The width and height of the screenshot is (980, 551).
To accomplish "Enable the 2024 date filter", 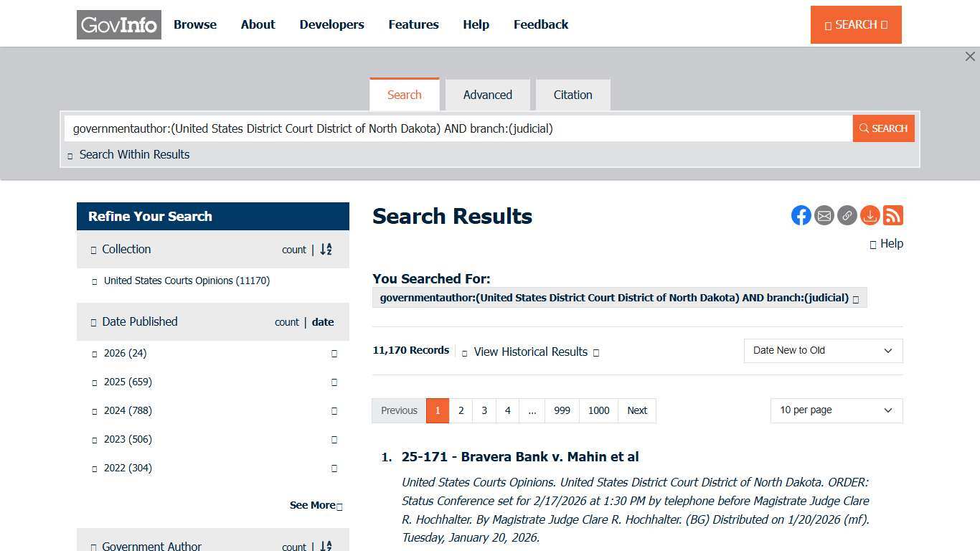I will (x=94, y=410).
